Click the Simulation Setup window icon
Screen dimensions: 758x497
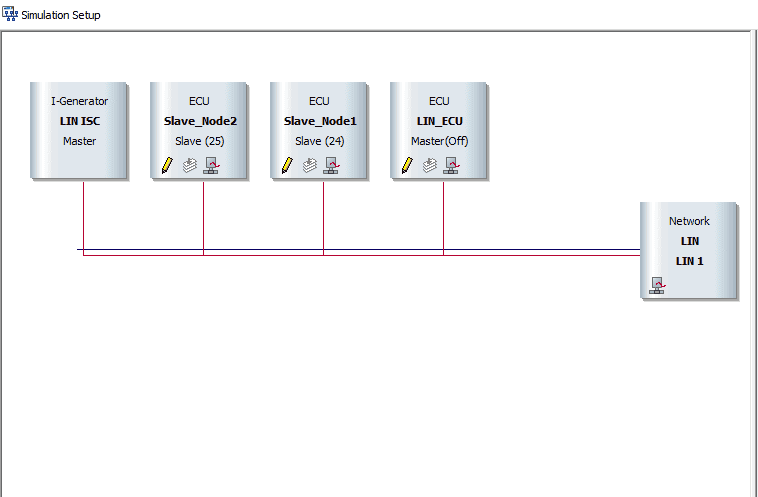tap(10, 15)
